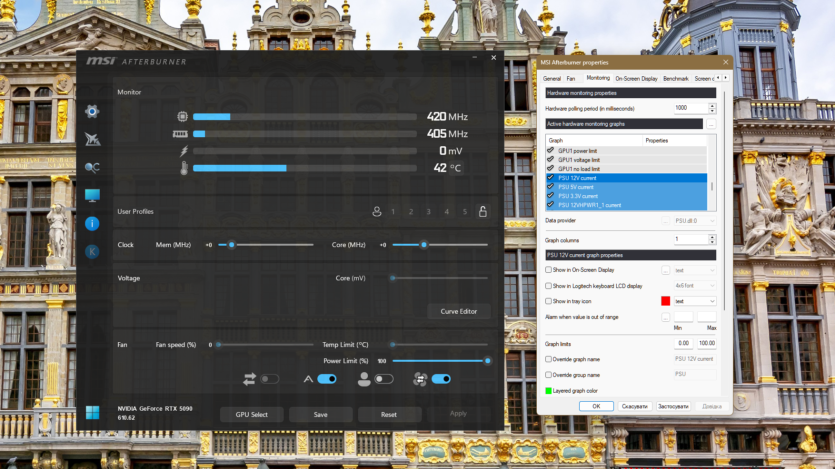Decrease hardware polling period with down arrow
The height and width of the screenshot is (469, 835).
712,111
